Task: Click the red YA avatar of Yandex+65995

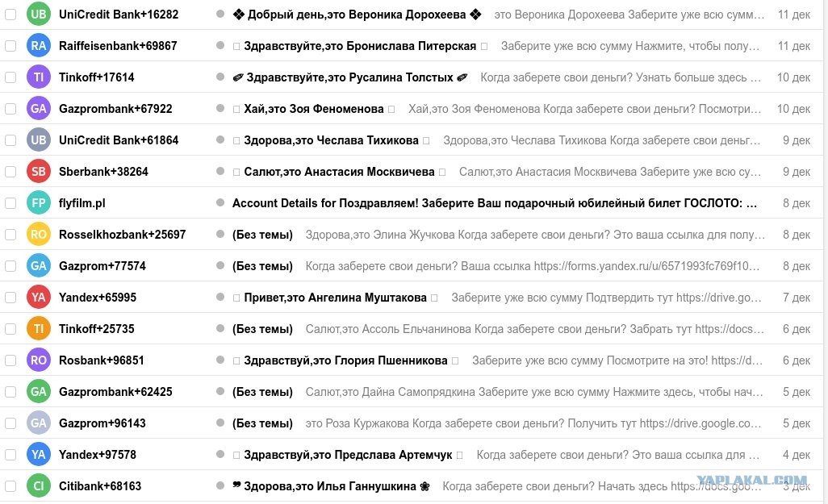Action: [39, 297]
